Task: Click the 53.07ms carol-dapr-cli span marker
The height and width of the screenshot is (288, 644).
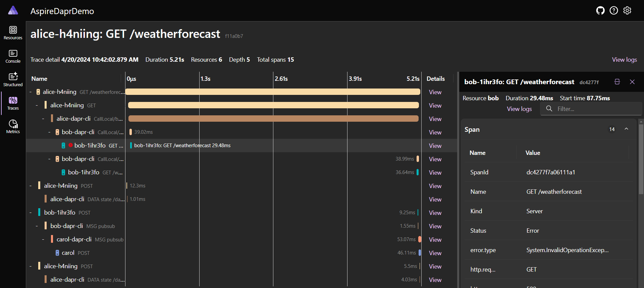Action: (420, 239)
